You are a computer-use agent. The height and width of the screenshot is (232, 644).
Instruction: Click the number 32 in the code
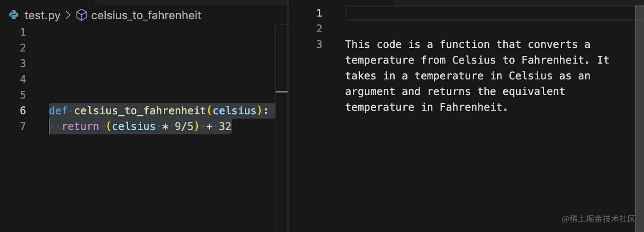click(225, 126)
